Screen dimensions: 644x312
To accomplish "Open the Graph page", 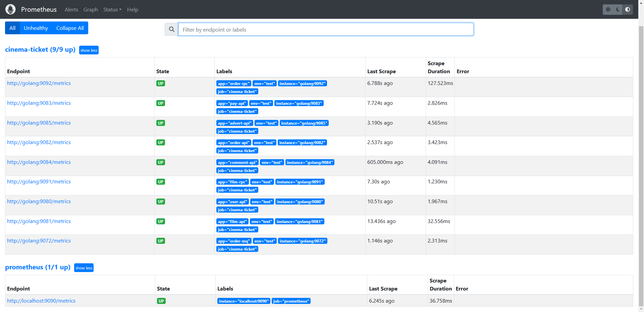I will 91,10.
